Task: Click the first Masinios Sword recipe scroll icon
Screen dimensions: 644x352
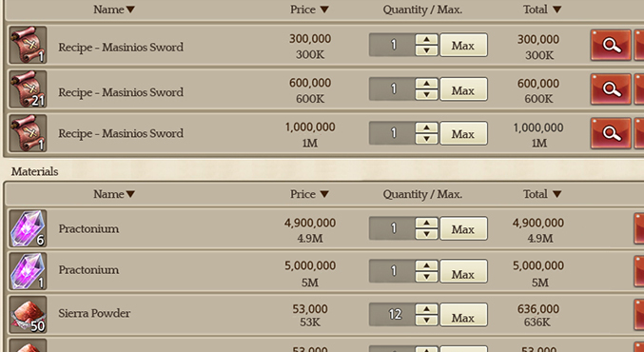Action: coord(28,45)
